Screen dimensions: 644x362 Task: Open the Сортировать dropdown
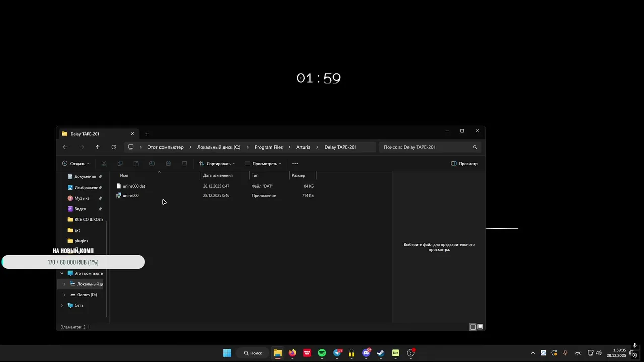coord(217,164)
